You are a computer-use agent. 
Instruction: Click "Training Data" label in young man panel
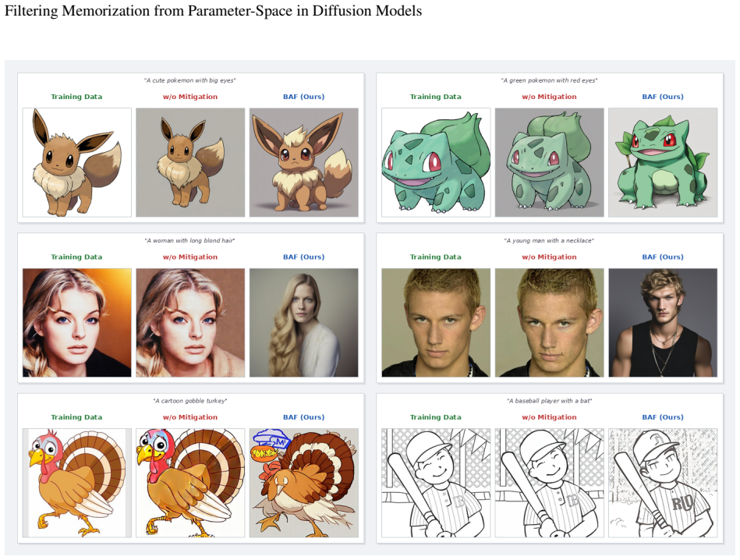436,257
